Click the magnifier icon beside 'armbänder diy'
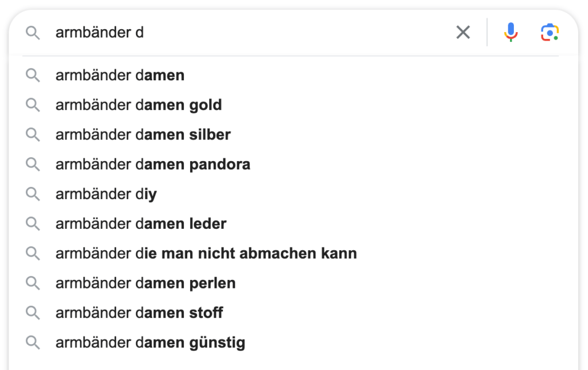 coord(33,194)
